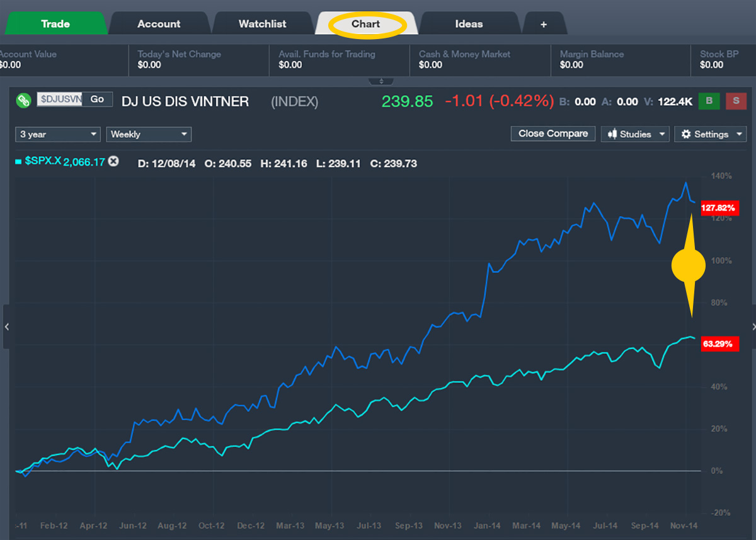Click the Stock BP value
The height and width of the screenshot is (540, 756).
click(712, 65)
